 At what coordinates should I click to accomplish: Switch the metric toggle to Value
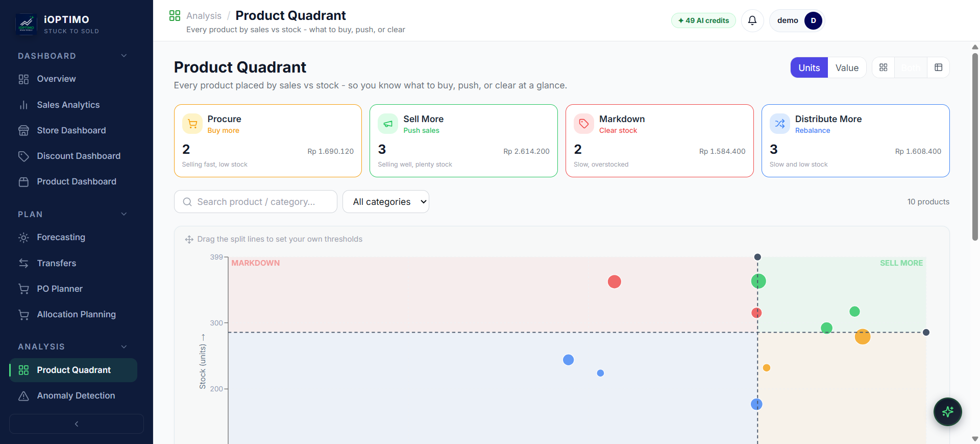pyautogui.click(x=847, y=67)
